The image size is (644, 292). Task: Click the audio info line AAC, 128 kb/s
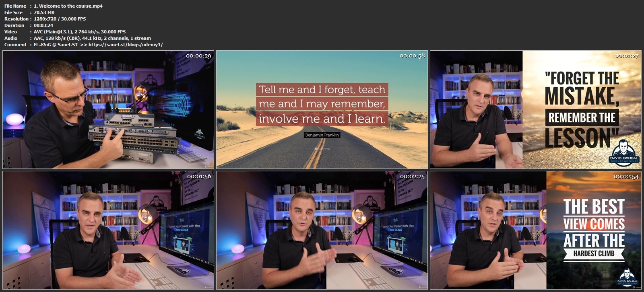(x=92, y=38)
